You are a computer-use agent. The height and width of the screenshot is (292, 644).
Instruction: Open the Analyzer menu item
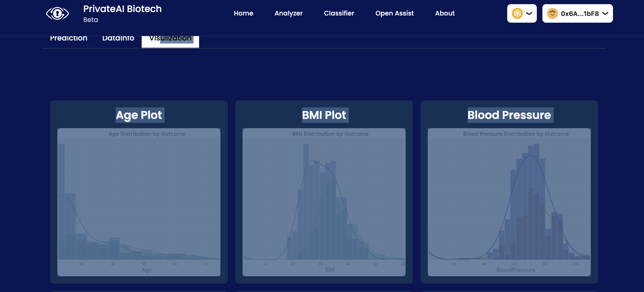(288, 13)
